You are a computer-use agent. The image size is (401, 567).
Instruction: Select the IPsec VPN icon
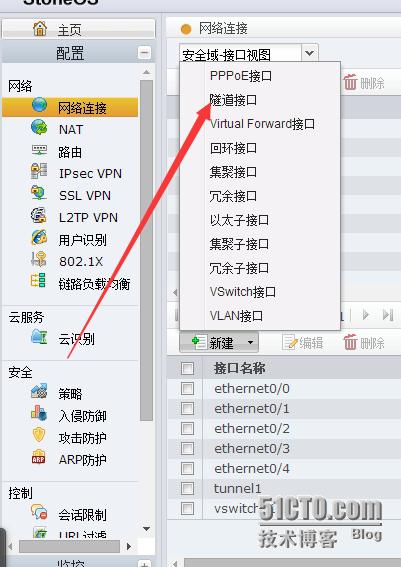[x=39, y=171]
